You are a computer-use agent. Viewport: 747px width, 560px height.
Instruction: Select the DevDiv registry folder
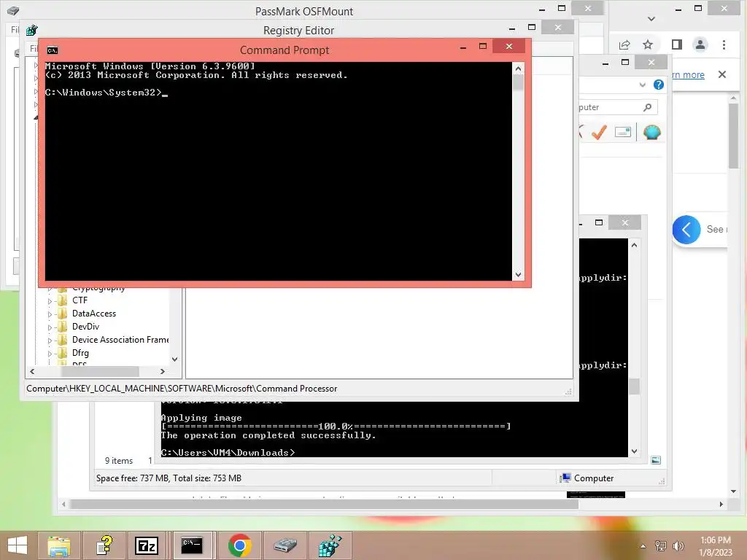tap(86, 327)
